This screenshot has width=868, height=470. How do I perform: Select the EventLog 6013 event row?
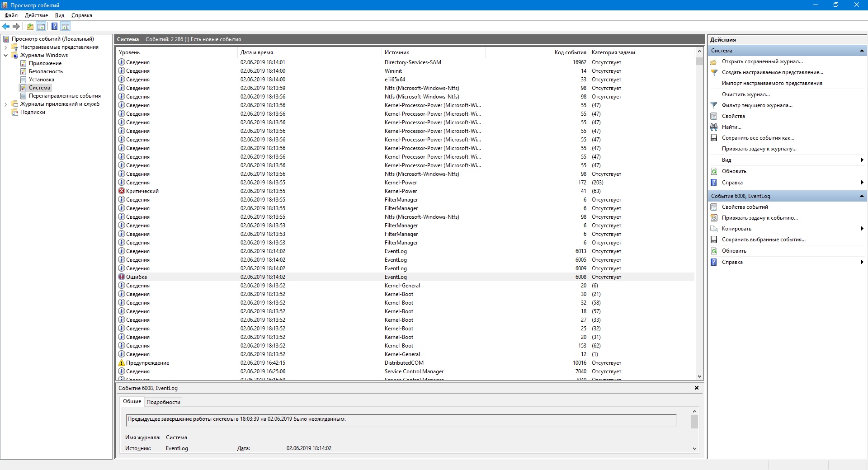pyautogui.click(x=405, y=251)
